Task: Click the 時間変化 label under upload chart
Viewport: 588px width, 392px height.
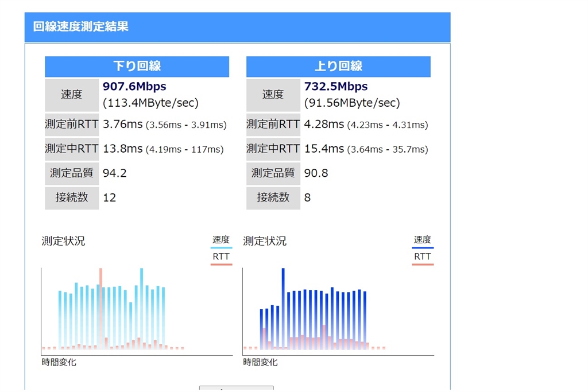Action: [x=260, y=362]
